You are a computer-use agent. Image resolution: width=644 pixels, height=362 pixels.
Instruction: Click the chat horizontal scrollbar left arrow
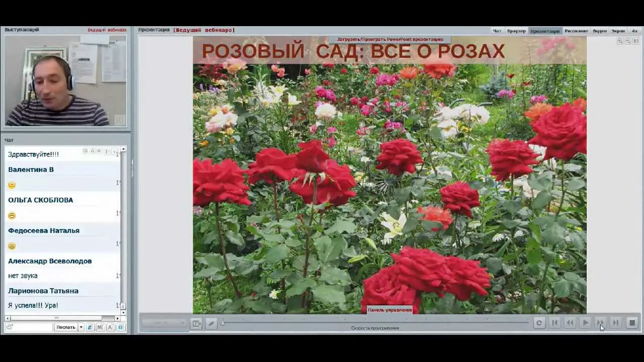[x=8, y=318]
